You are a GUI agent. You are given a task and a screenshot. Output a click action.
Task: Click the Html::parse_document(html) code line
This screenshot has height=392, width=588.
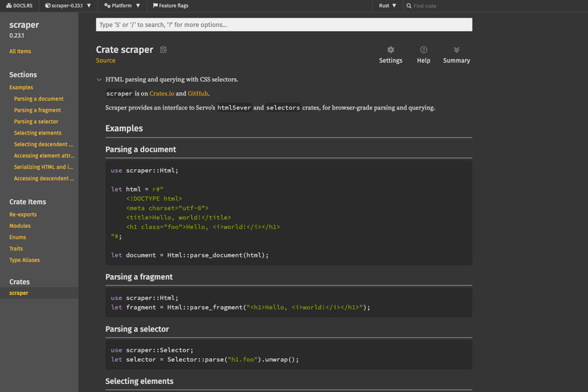[190, 255]
